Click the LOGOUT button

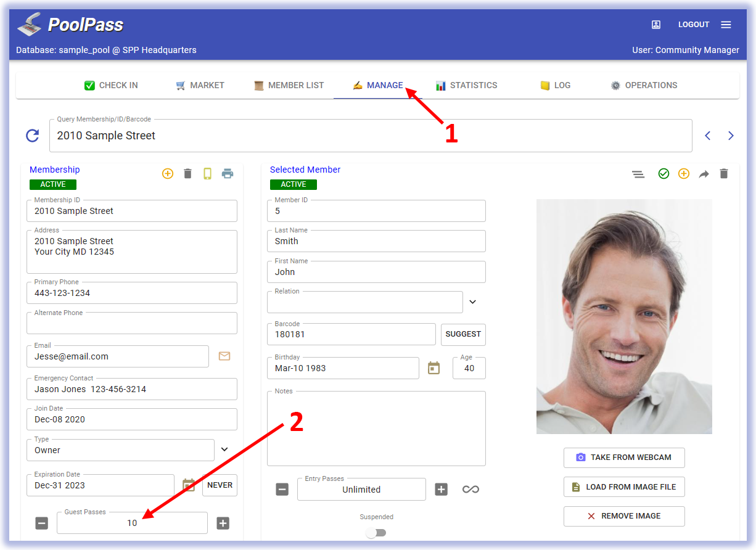pos(694,25)
